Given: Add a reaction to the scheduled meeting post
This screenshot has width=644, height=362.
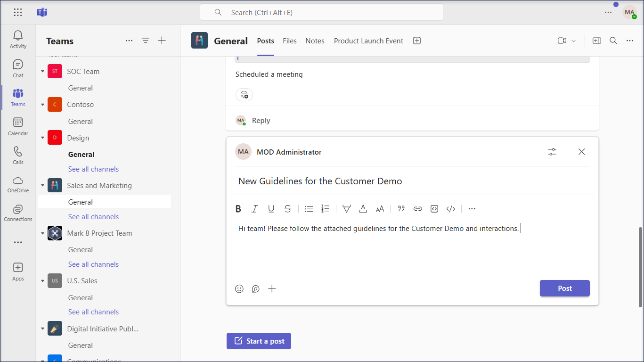Looking at the screenshot, I should [244, 95].
